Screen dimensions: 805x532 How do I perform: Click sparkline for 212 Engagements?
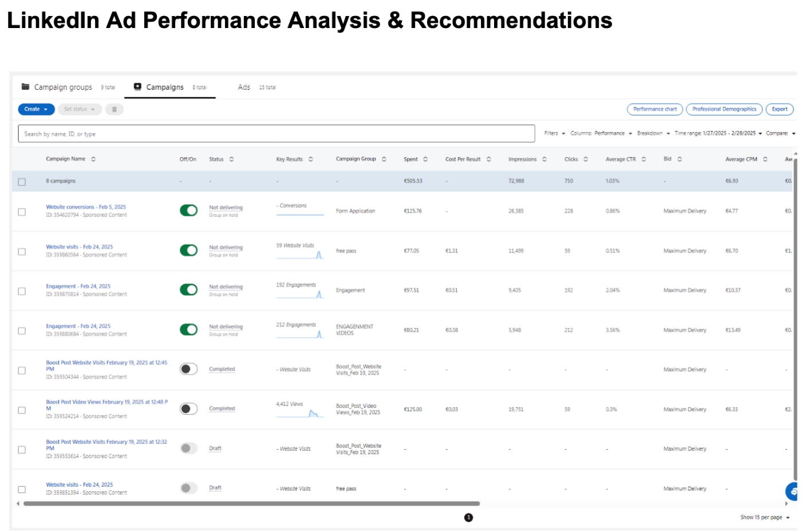pyautogui.click(x=300, y=334)
